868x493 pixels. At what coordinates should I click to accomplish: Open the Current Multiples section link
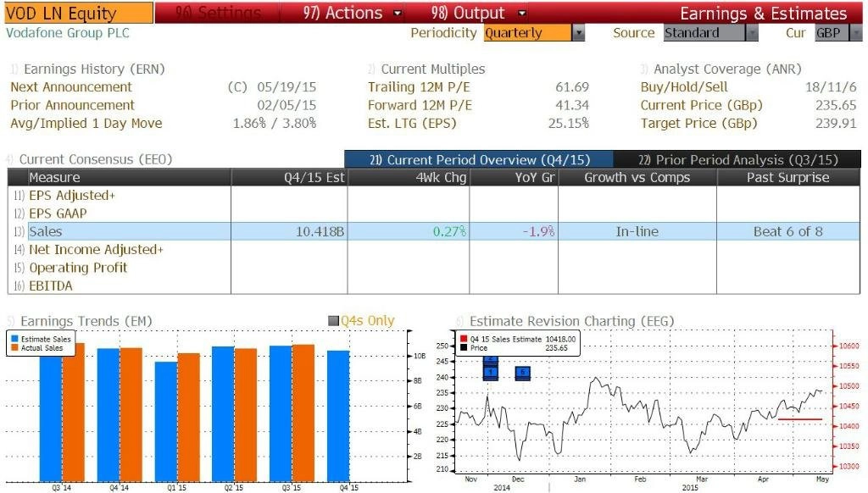433,69
